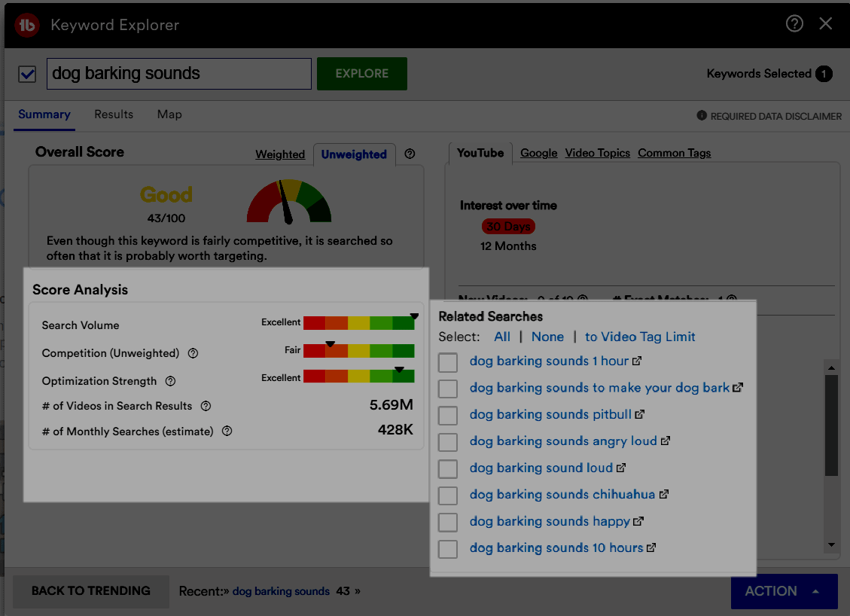850x616 pixels.
Task: Select 12 Months interest range
Action: pyautogui.click(x=508, y=246)
